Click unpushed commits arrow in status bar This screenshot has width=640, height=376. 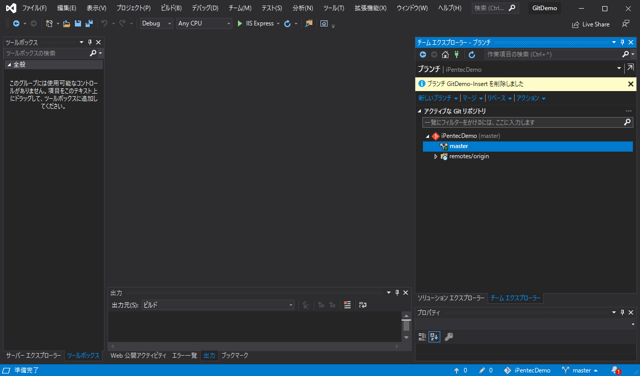tap(460, 370)
